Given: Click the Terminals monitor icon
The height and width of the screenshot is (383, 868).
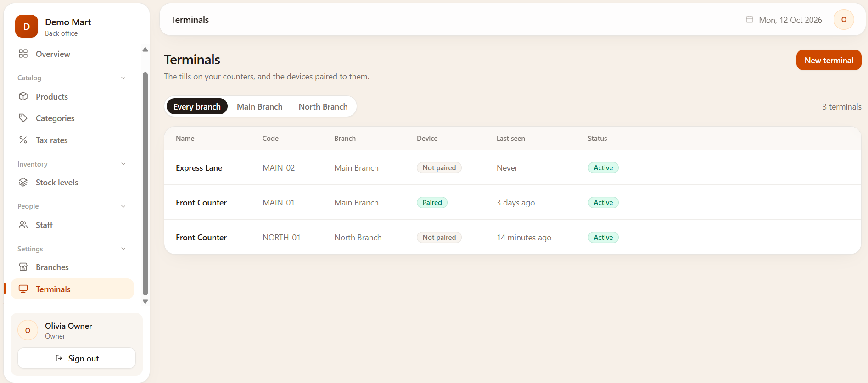Looking at the screenshot, I should pyautogui.click(x=23, y=289).
